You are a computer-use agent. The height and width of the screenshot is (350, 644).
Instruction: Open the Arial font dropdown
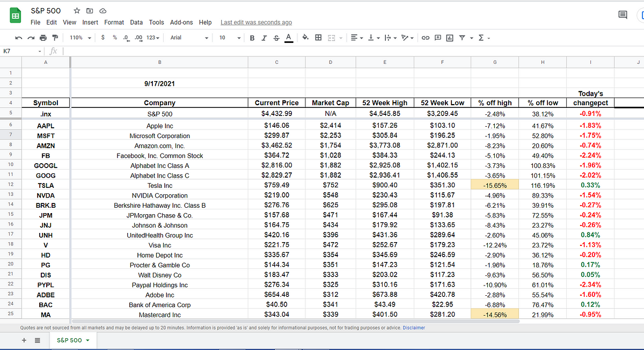tap(189, 38)
